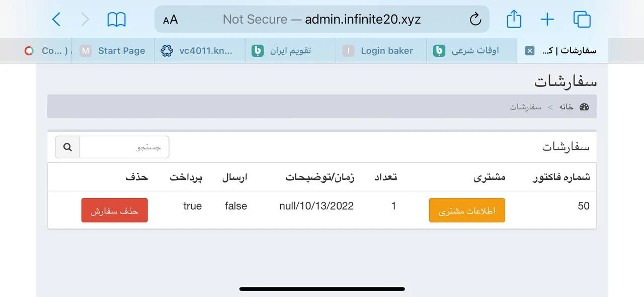
Task: Click the orange اطلاعات مشتری button
Action: click(x=467, y=211)
